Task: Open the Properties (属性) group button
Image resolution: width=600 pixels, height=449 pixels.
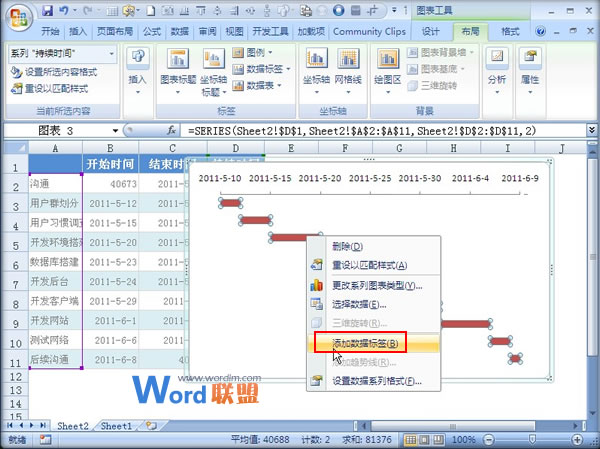Action: point(530,72)
